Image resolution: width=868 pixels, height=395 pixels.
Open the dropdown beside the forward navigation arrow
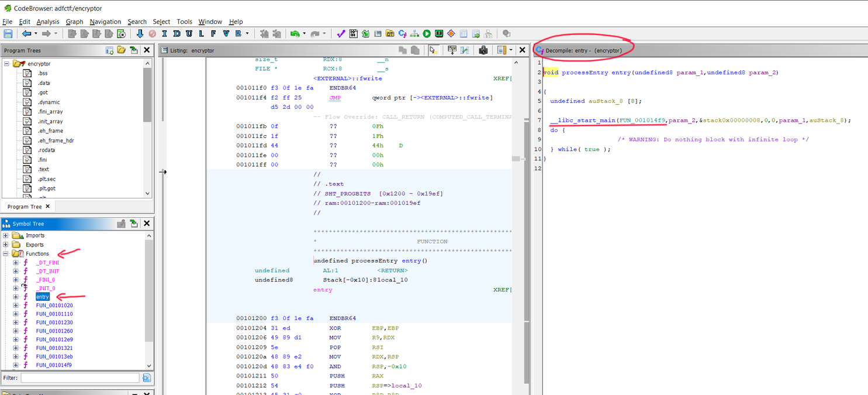[x=55, y=33]
